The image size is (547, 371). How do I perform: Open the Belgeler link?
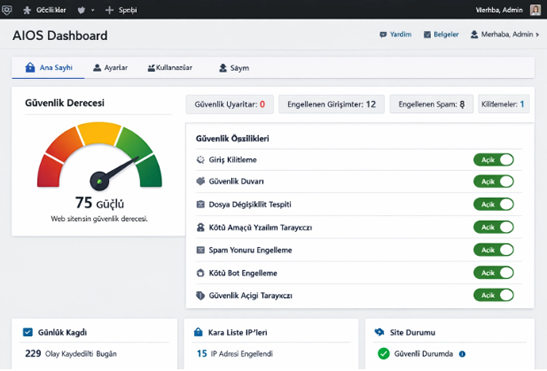point(446,34)
